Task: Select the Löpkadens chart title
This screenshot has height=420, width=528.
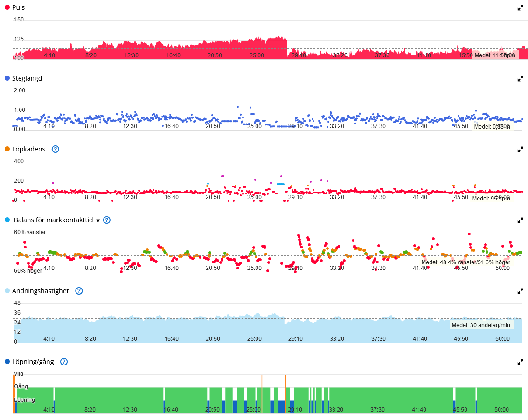Action: click(x=28, y=150)
